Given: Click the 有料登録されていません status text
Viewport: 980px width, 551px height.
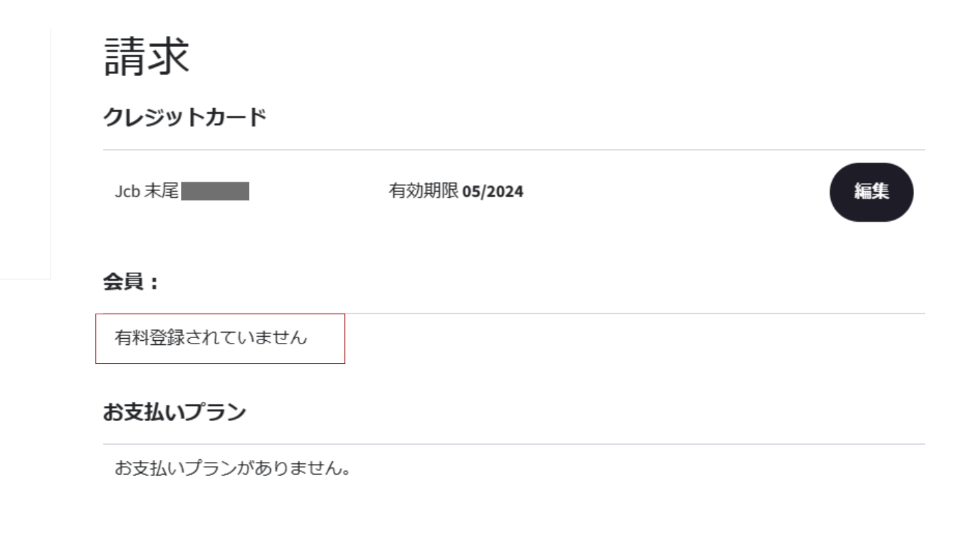Looking at the screenshot, I should tap(211, 337).
